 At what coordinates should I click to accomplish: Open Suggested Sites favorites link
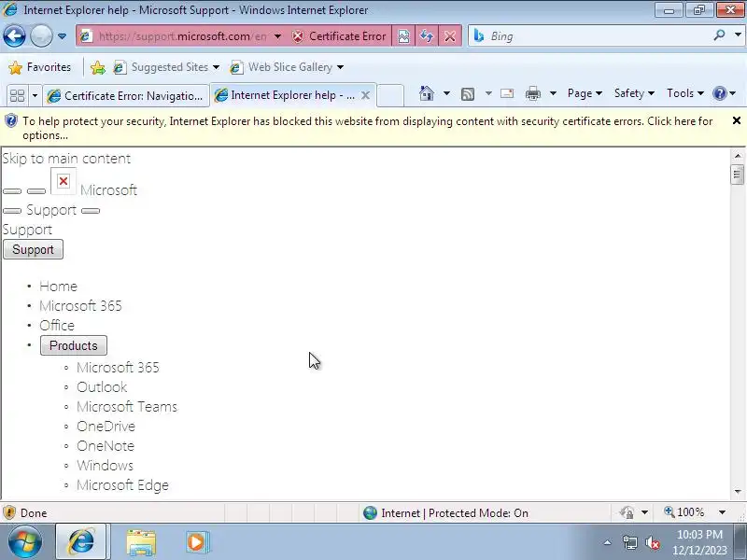point(166,67)
